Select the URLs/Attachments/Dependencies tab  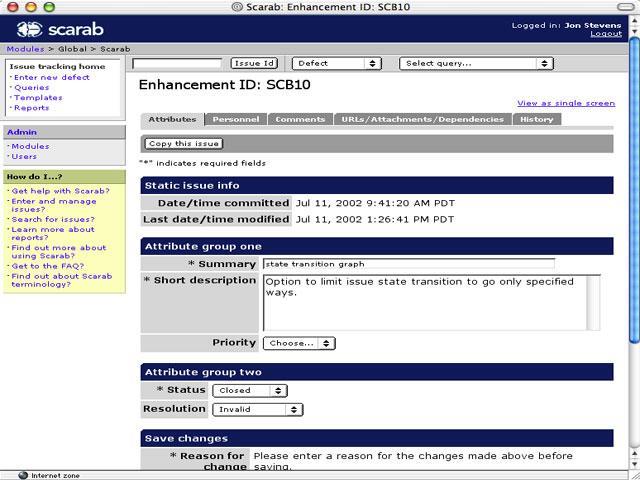point(422,119)
